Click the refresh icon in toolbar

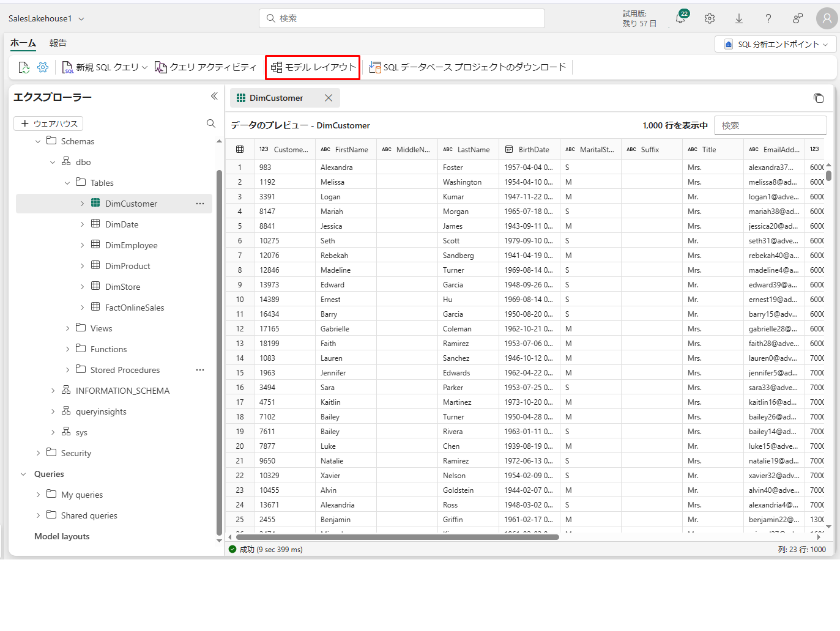coord(24,67)
